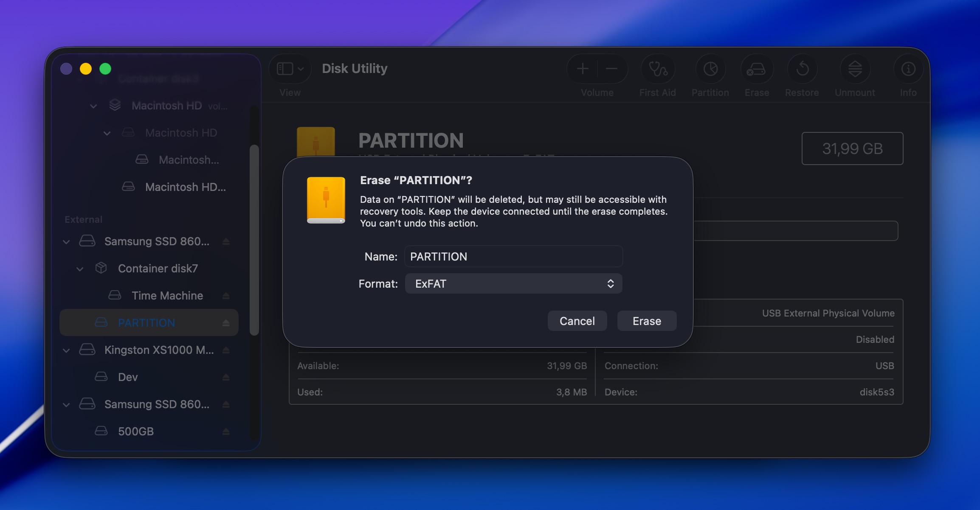Viewport: 980px width, 510px height.
Task: Run First Aid from the toolbar
Action: point(657,69)
